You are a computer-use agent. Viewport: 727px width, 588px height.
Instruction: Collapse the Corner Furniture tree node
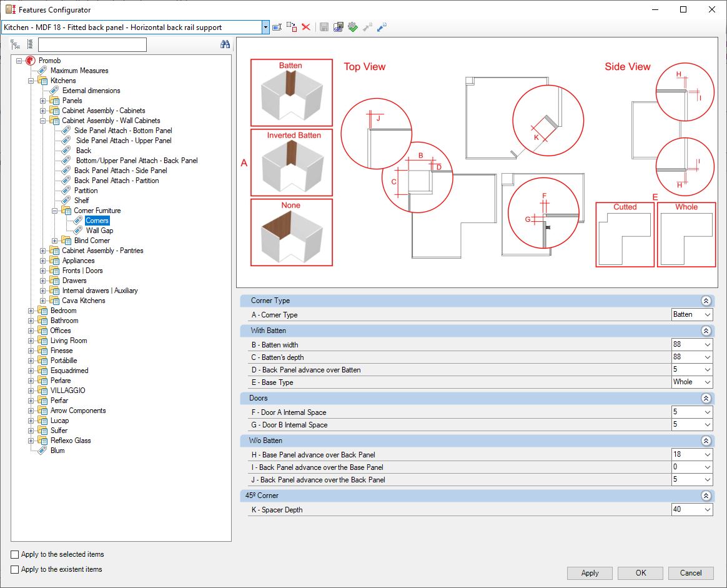55,211
